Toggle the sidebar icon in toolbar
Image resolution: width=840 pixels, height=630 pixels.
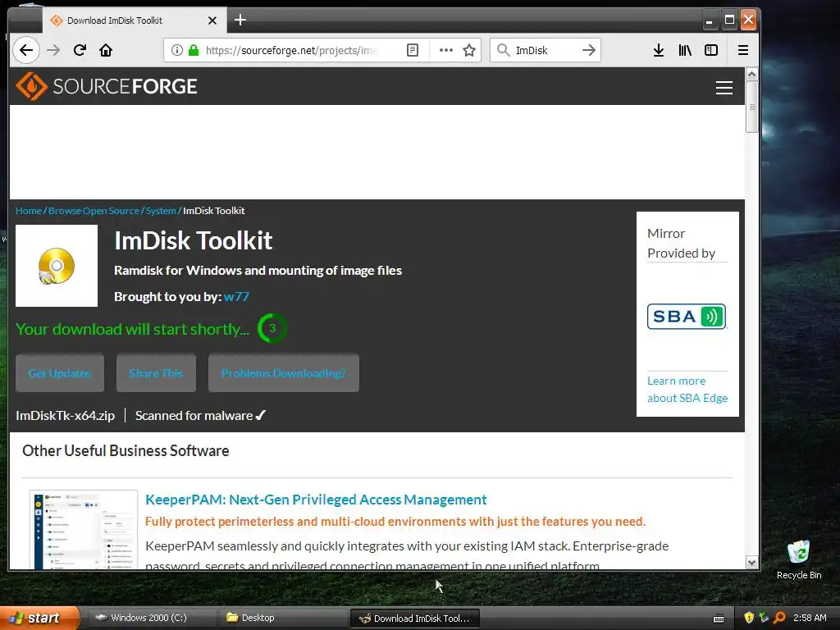(x=711, y=50)
